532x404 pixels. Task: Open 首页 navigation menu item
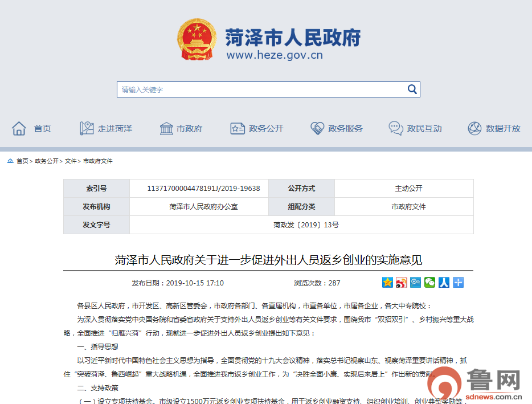[x=32, y=129]
